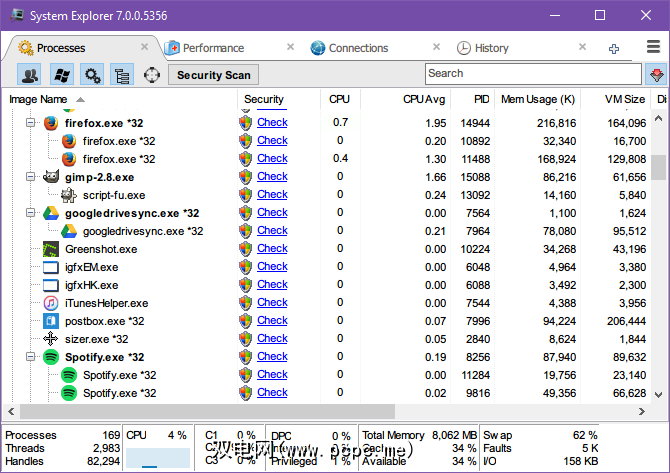Click the red arrow icon beside search
The width and height of the screenshot is (670, 473).
[x=656, y=74]
